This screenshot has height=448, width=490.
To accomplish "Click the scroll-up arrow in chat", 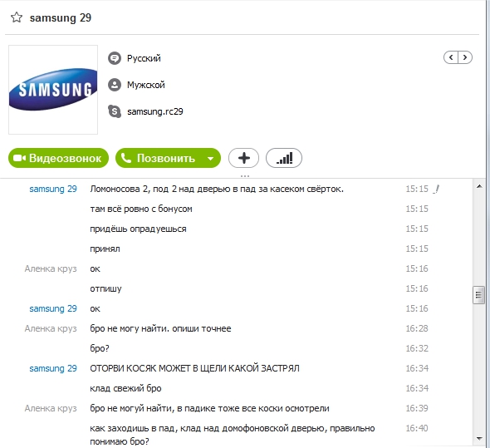I will [479, 186].
